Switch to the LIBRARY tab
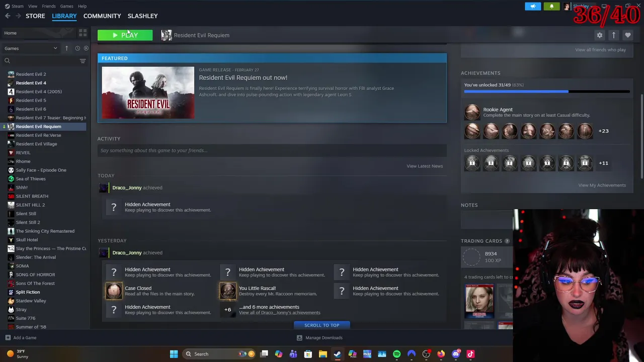 [64, 16]
